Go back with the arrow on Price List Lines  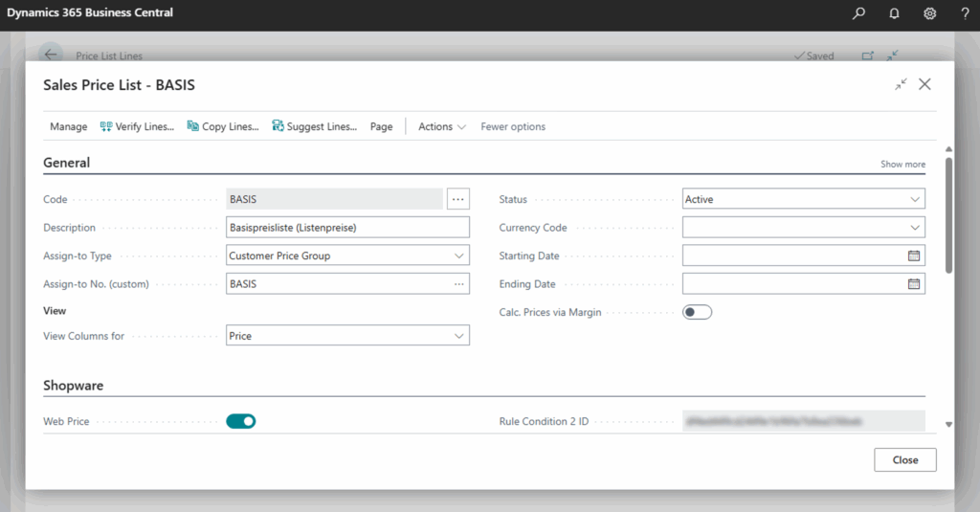tap(51, 55)
